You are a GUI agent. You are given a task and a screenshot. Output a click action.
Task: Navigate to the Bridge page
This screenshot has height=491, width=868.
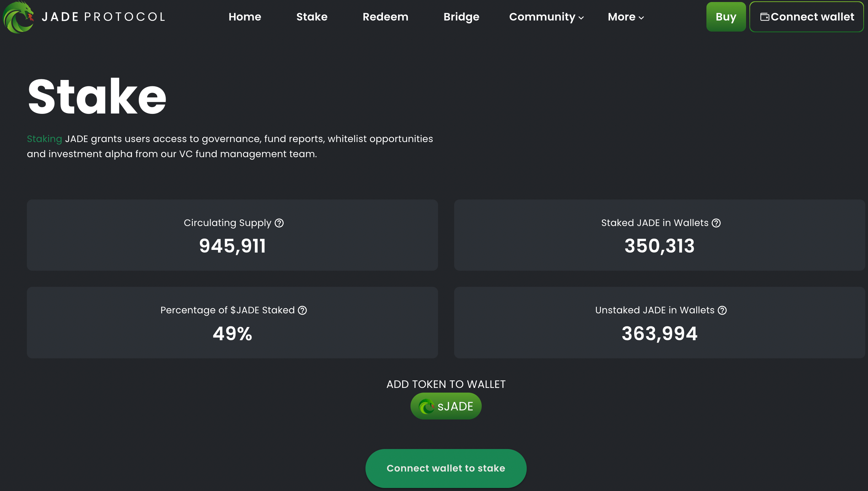click(x=461, y=17)
